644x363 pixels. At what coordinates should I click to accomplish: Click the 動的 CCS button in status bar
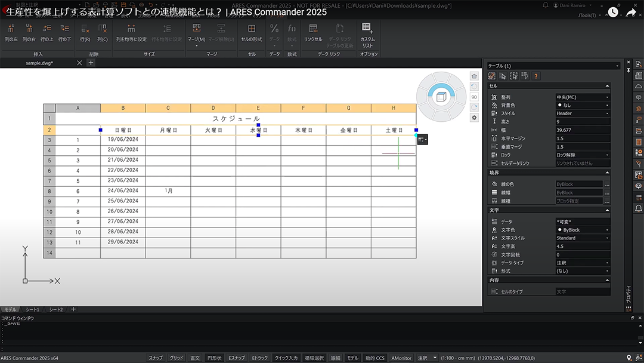point(374,358)
